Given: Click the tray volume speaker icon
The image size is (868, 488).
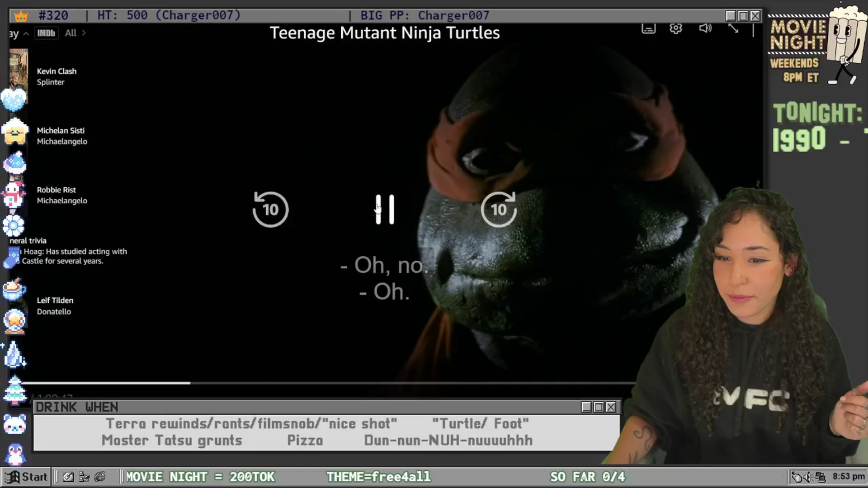Looking at the screenshot, I should click(x=808, y=477).
